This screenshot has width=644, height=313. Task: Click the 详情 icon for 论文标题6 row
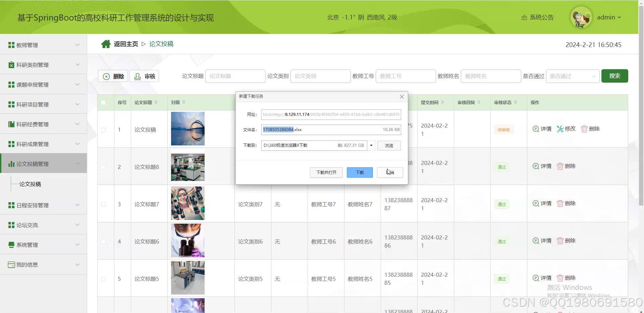pos(536,240)
